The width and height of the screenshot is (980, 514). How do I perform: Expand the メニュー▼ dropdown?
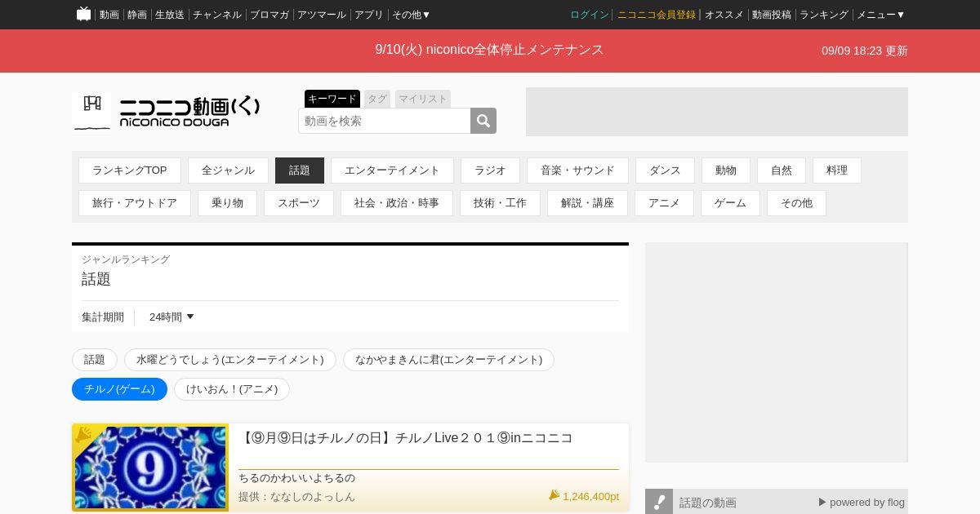pyautogui.click(x=880, y=15)
